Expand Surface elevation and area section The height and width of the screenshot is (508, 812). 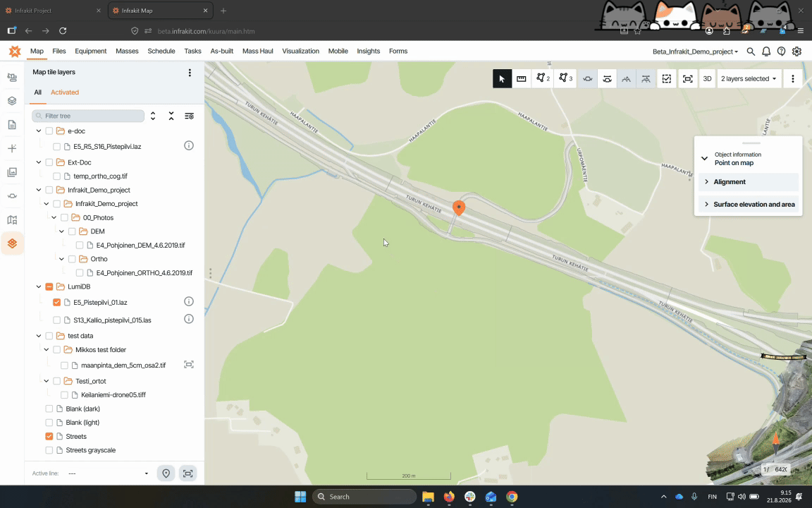click(x=749, y=204)
